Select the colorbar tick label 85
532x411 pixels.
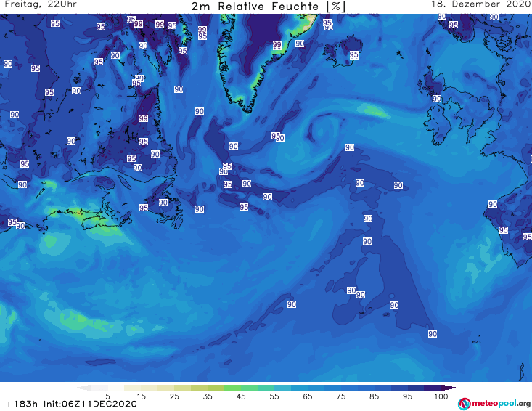[374, 396]
